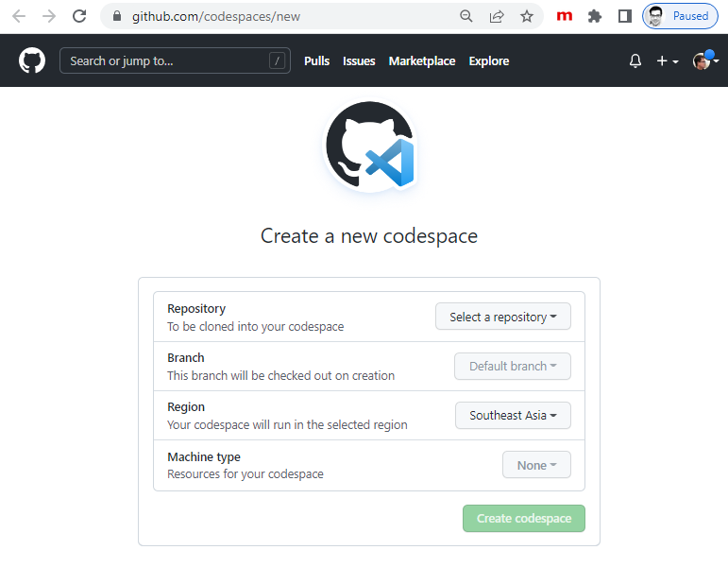Open Pulls in the GitHub header
728x567 pixels.
pos(316,60)
